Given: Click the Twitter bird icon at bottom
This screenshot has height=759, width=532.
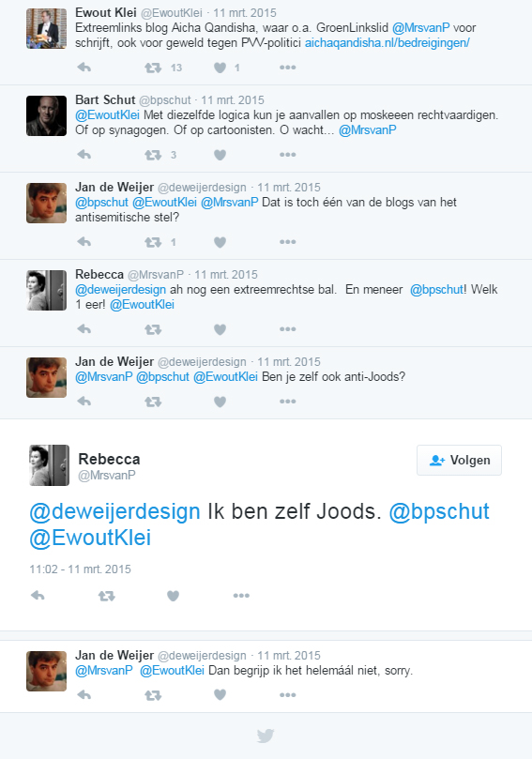Looking at the screenshot, I should [x=266, y=736].
